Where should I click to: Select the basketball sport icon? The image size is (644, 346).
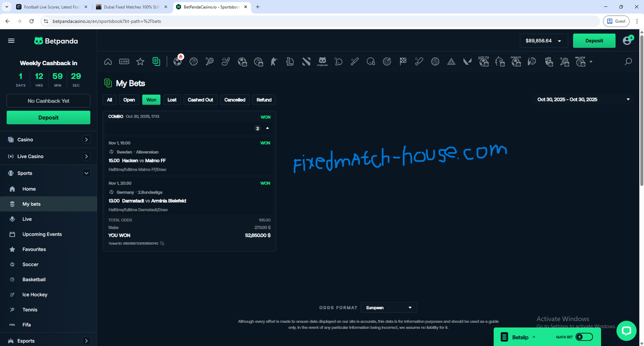click(x=194, y=62)
